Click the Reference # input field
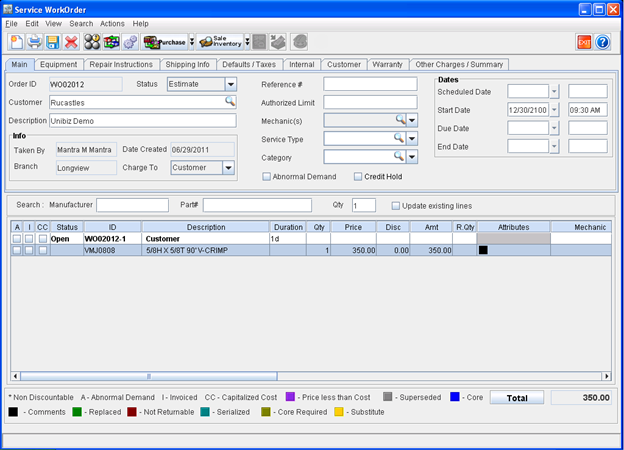Image resolution: width=624 pixels, height=450 pixels. 370,84
